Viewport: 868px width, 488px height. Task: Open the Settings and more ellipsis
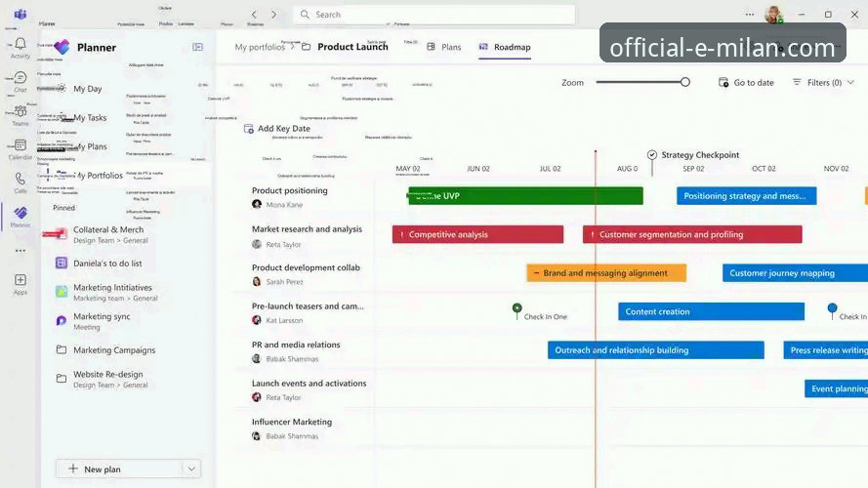[749, 15]
